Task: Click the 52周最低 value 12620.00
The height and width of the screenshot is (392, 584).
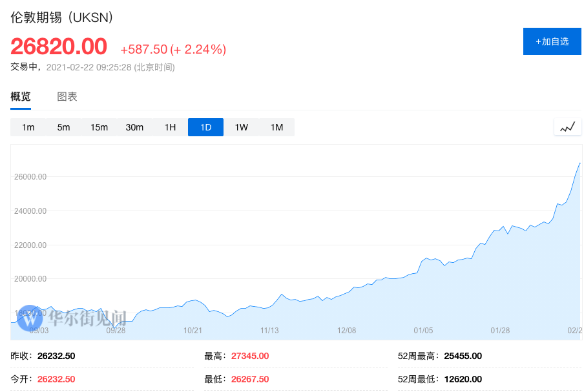Action: tap(463, 379)
